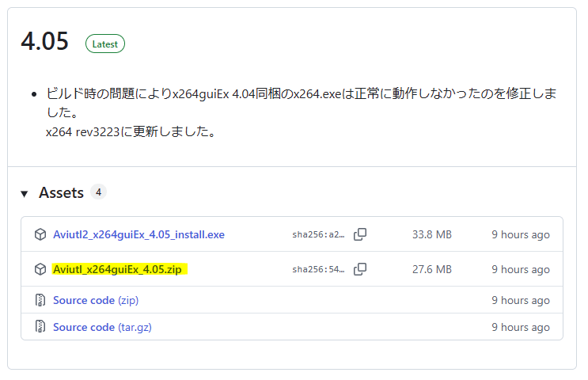Screen dimensions: 588x380
Task: Click the Assets count badge showing 4
Action: click(98, 192)
